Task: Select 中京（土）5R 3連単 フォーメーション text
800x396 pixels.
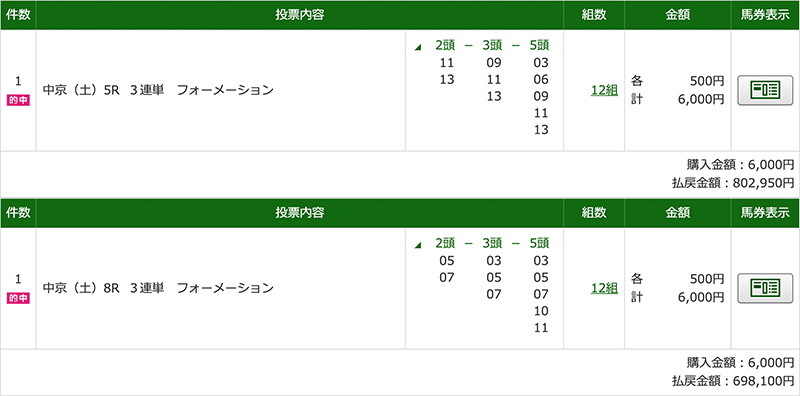Action: pyautogui.click(x=158, y=90)
